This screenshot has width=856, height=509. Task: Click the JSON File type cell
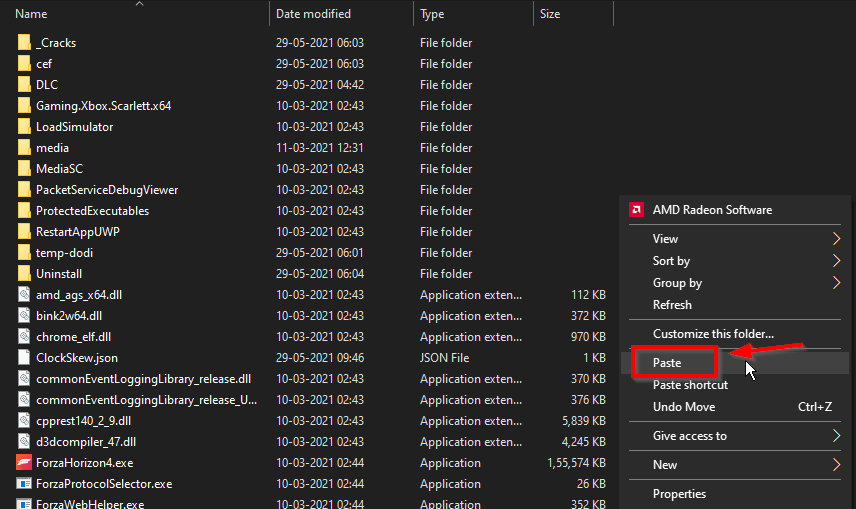tap(444, 358)
